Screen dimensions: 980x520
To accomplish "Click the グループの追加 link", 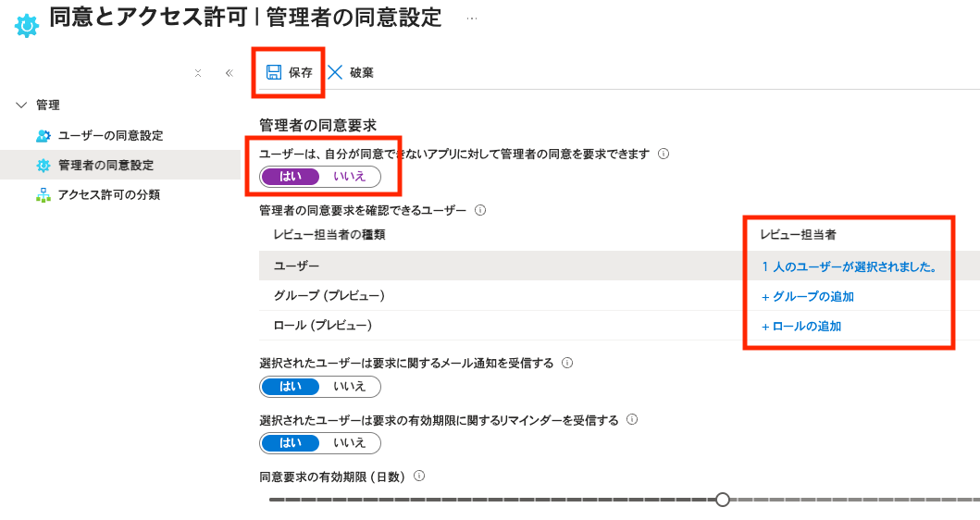I will [x=807, y=297].
